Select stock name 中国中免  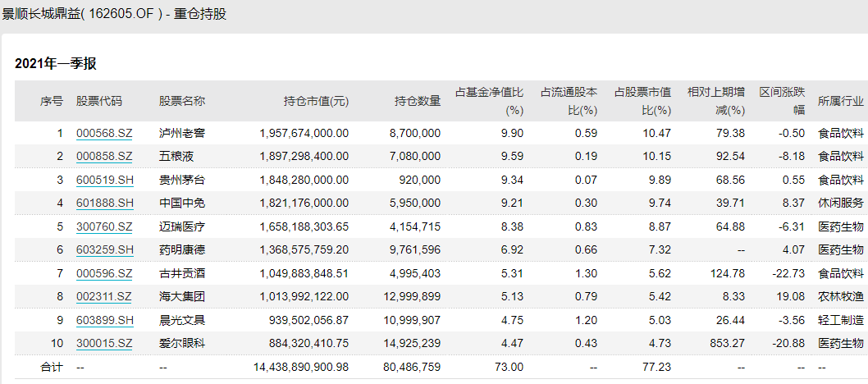[x=182, y=203]
